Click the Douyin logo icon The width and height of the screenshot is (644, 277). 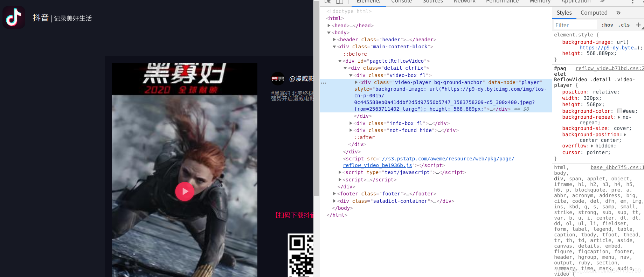(14, 17)
